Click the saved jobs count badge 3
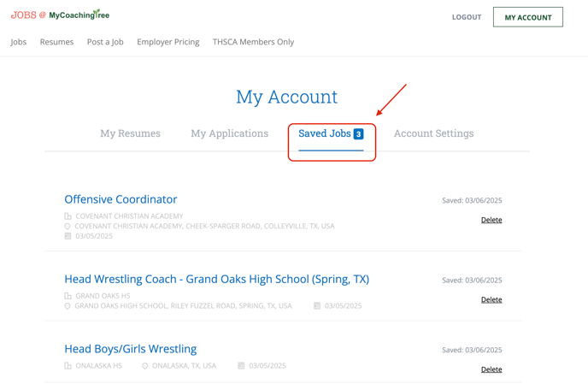588x390 pixels. point(358,134)
